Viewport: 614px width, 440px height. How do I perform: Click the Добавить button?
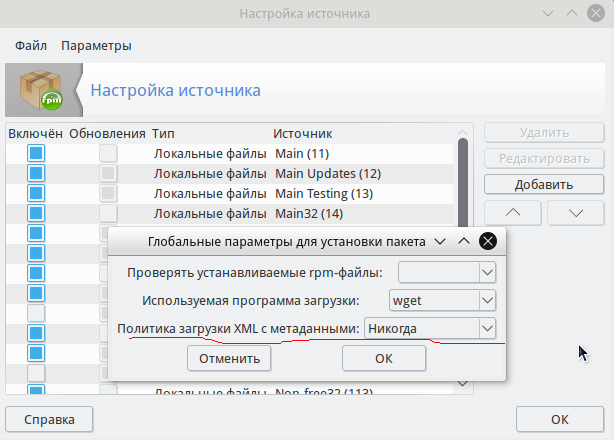pyautogui.click(x=544, y=184)
